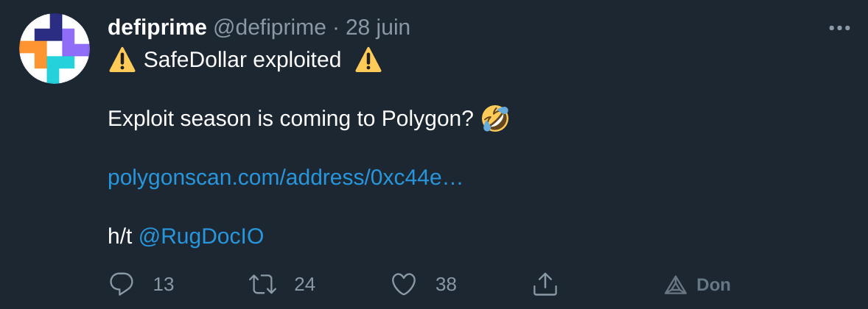Click the SafeDollar exploited text

click(x=242, y=60)
